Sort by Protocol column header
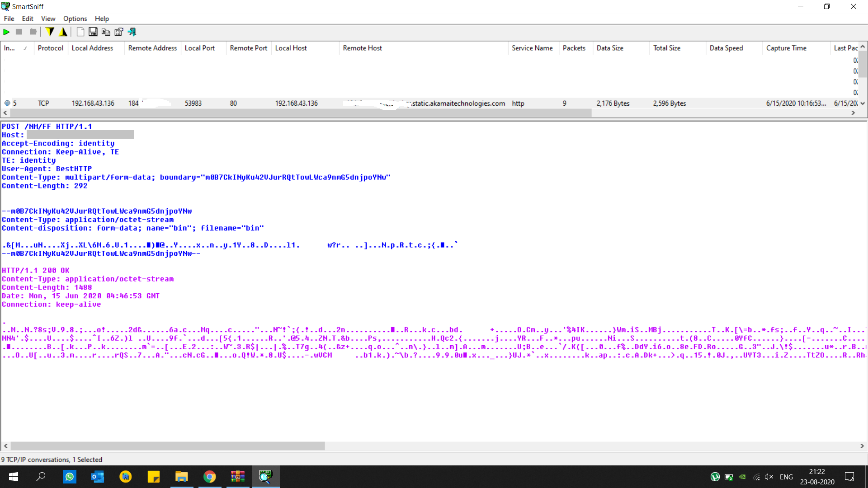The height and width of the screenshot is (488, 868). [50, 48]
